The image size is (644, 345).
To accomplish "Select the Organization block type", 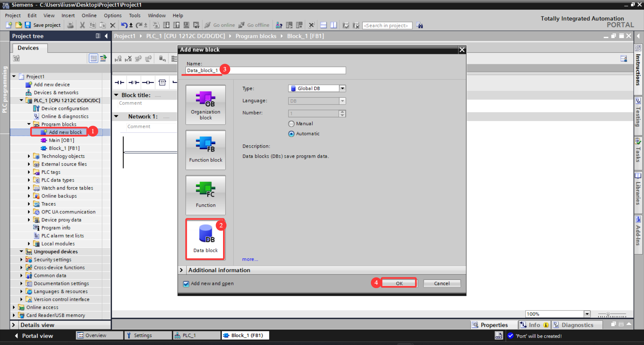I will tap(206, 105).
